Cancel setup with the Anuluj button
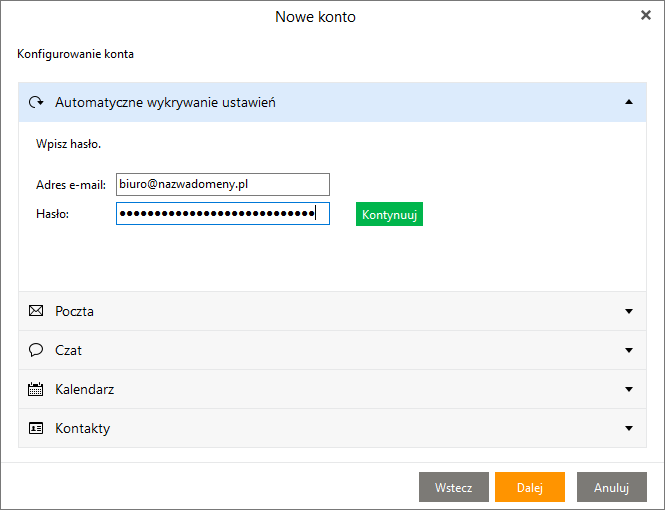The image size is (665, 510). (x=612, y=487)
